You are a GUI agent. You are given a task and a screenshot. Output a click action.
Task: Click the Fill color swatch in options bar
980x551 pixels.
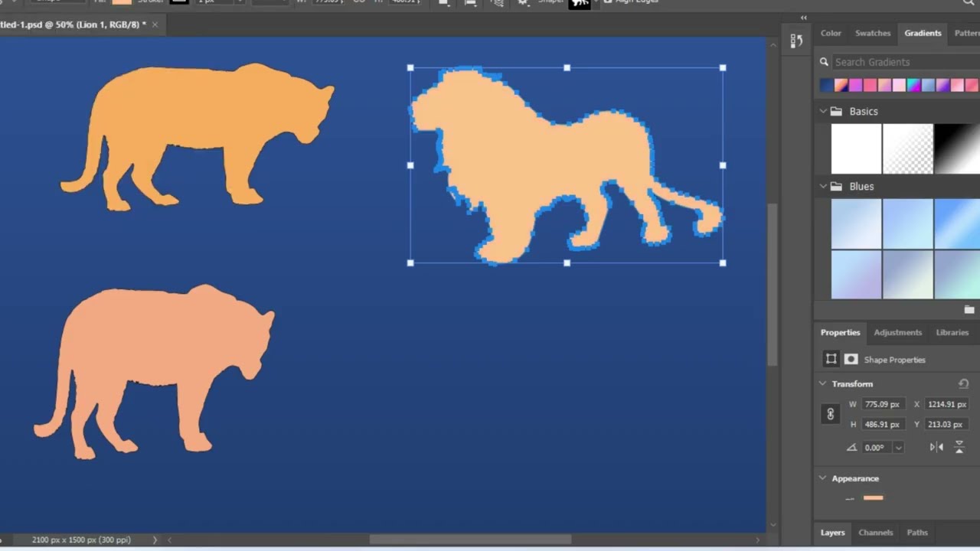pos(122,2)
